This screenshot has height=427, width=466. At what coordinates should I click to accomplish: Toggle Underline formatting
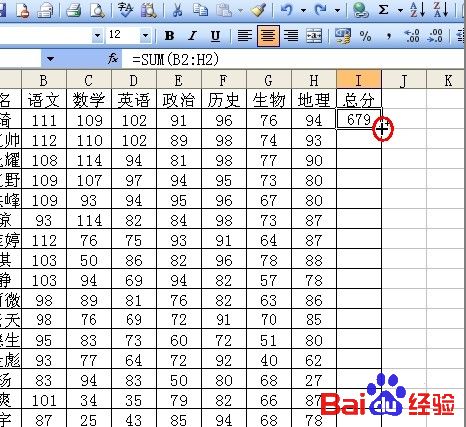(x=216, y=36)
